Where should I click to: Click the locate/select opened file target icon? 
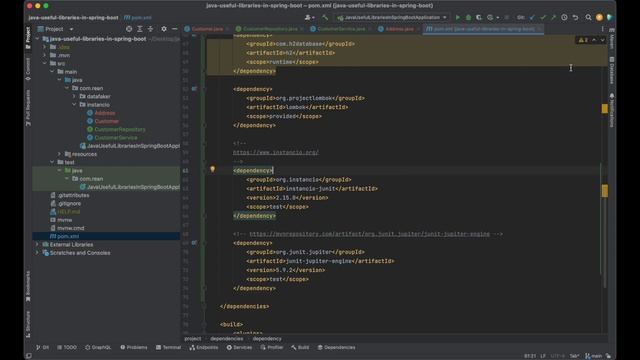(x=129, y=29)
